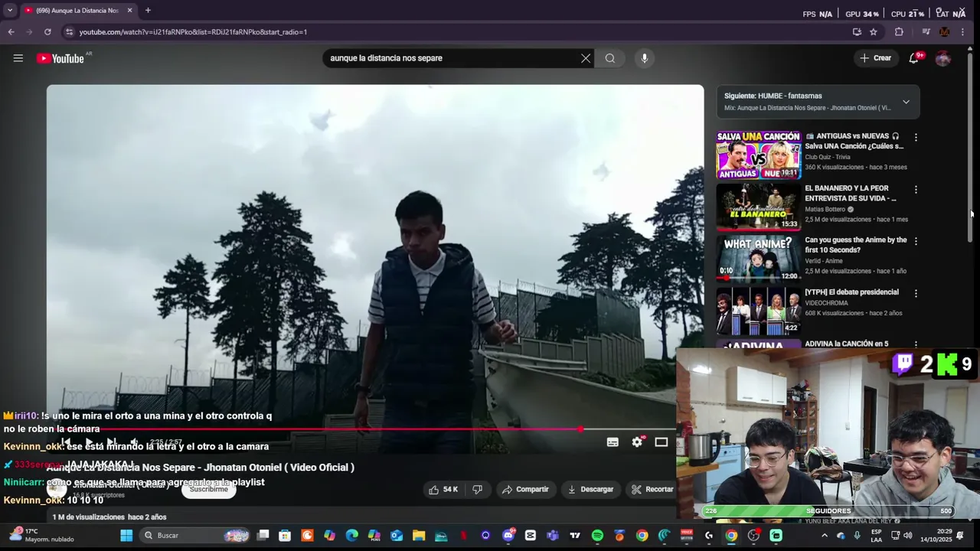Click the taskbar Buscar search box

(194, 536)
